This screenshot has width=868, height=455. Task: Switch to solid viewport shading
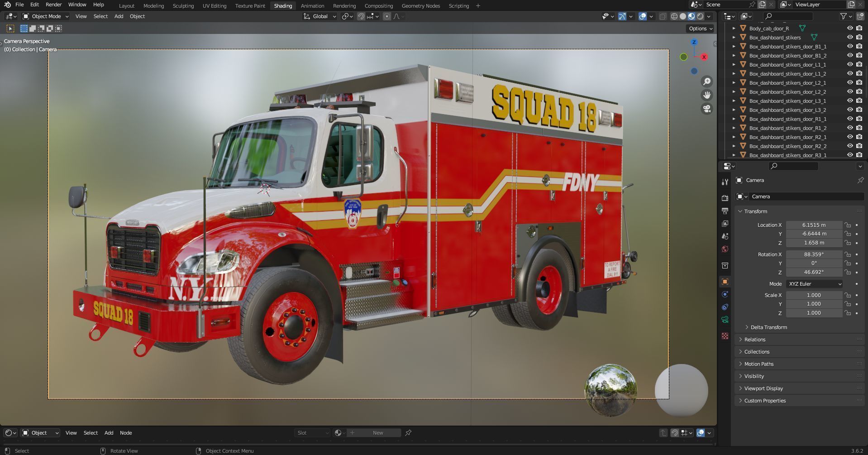click(683, 16)
